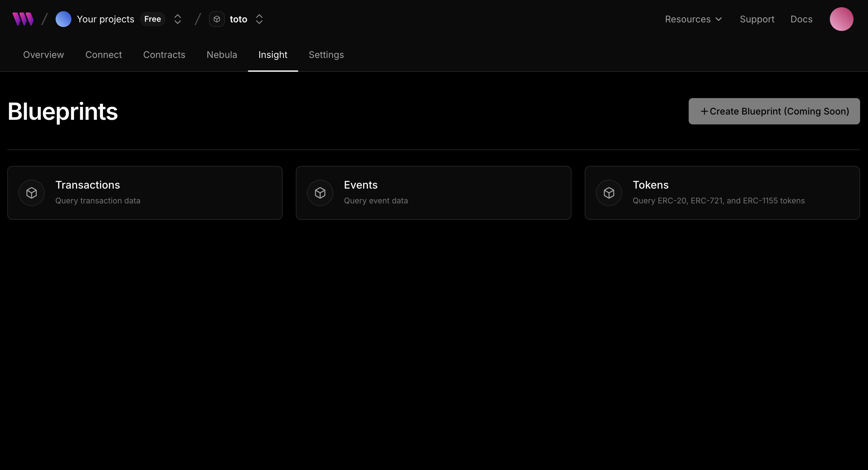Click the Tokens card cube icon
The width and height of the screenshot is (868, 470).
click(x=609, y=193)
